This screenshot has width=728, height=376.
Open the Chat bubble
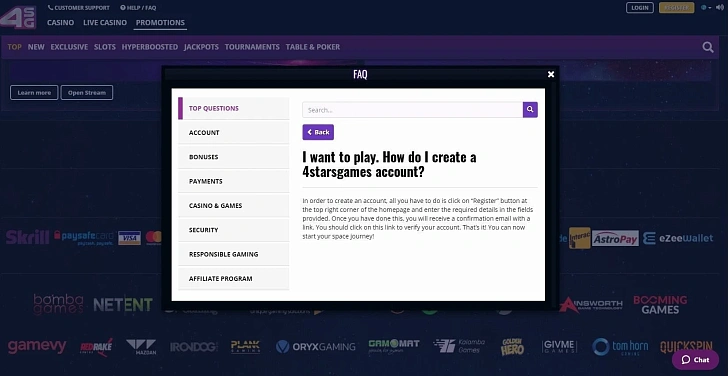(x=695, y=360)
